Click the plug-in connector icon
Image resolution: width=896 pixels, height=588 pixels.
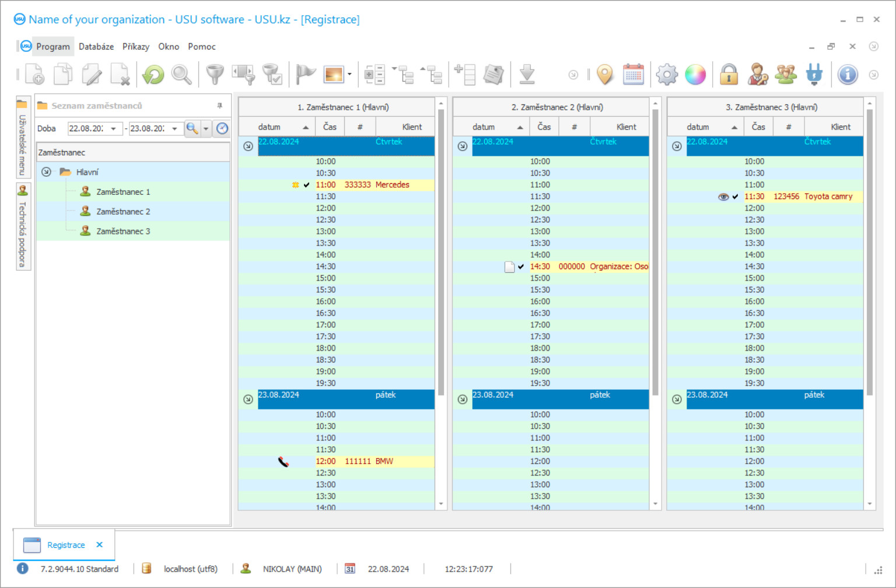tap(815, 74)
